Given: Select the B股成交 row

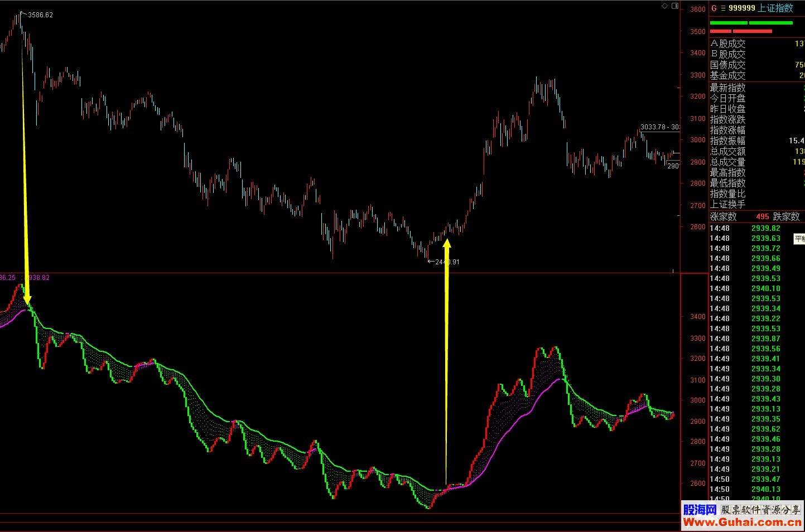Looking at the screenshot, I should point(757,54).
